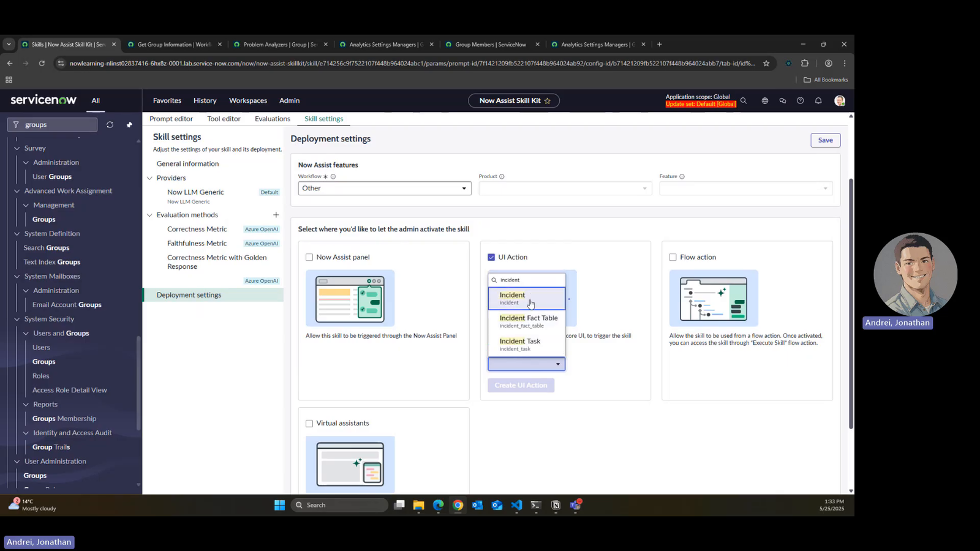Click the Create UI Action button
This screenshot has width=980, height=551.
tap(521, 385)
